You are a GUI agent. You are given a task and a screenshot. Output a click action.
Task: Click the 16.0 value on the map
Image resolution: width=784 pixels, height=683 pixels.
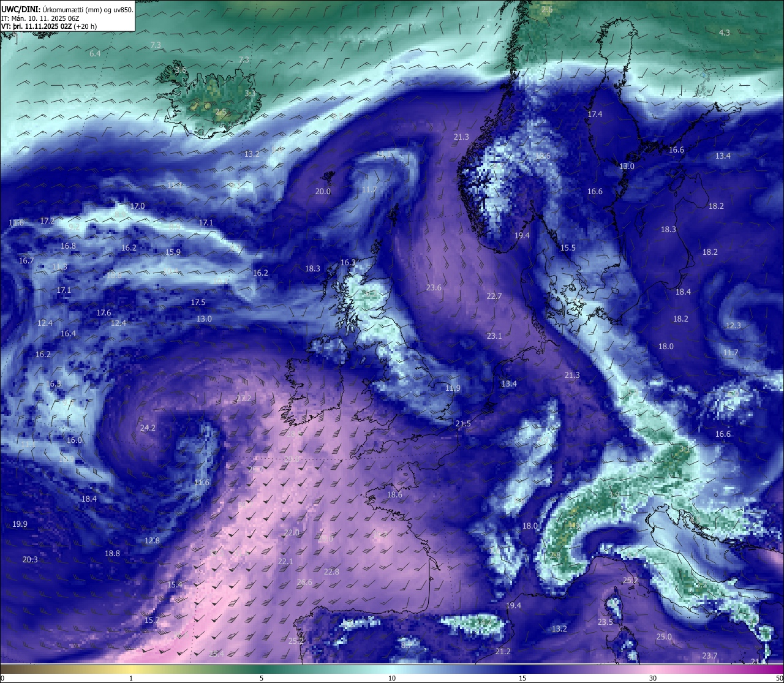click(x=74, y=440)
